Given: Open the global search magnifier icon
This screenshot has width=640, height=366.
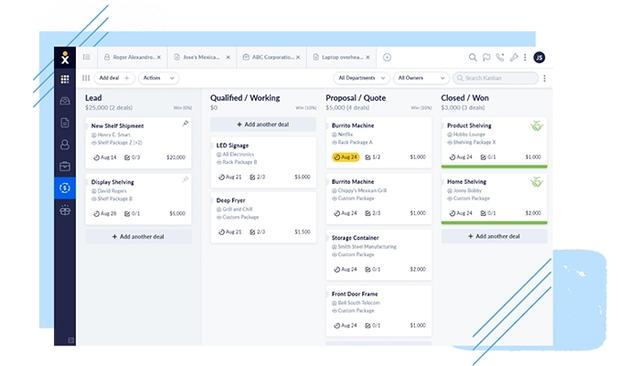Looking at the screenshot, I should click(473, 58).
